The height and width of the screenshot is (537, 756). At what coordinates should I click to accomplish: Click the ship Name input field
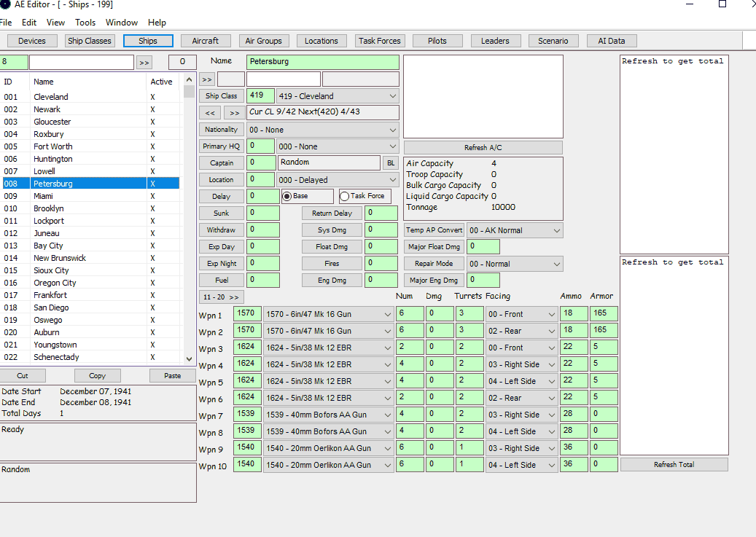(x=323, y=62)
